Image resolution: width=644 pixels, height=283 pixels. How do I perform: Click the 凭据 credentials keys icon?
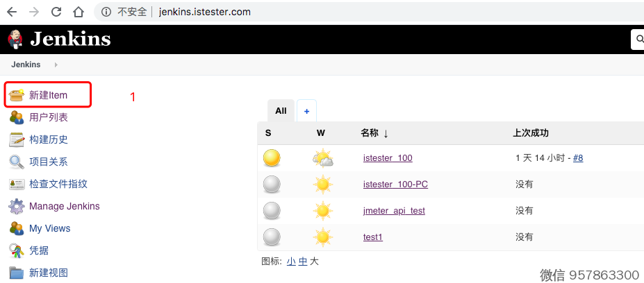click(17, 250)
